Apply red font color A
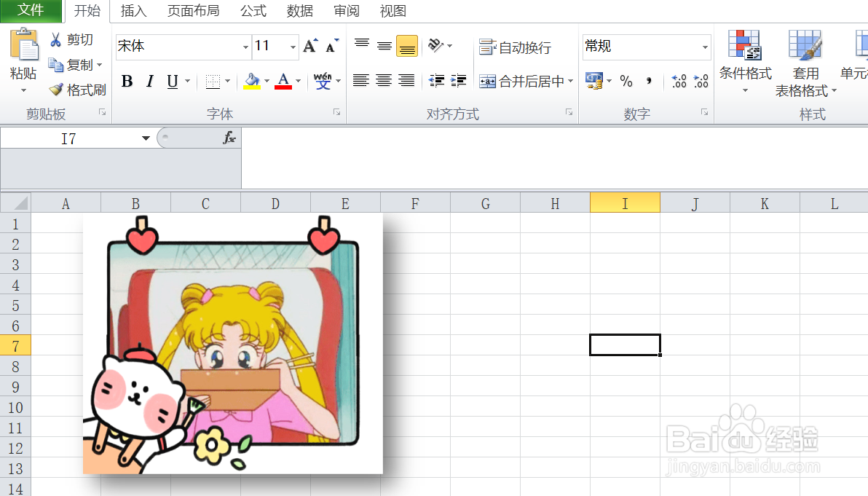This screenshot has height=496, width=868. [283, 82]
